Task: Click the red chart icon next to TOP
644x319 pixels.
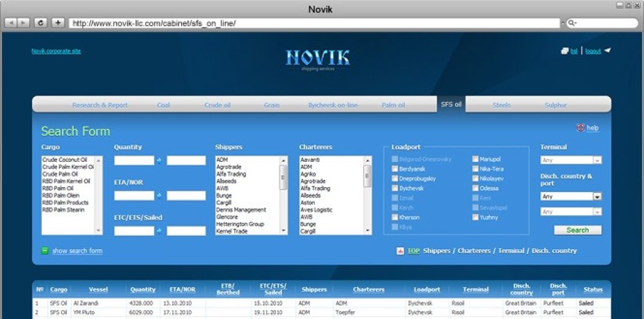Action: pos(400,251)
